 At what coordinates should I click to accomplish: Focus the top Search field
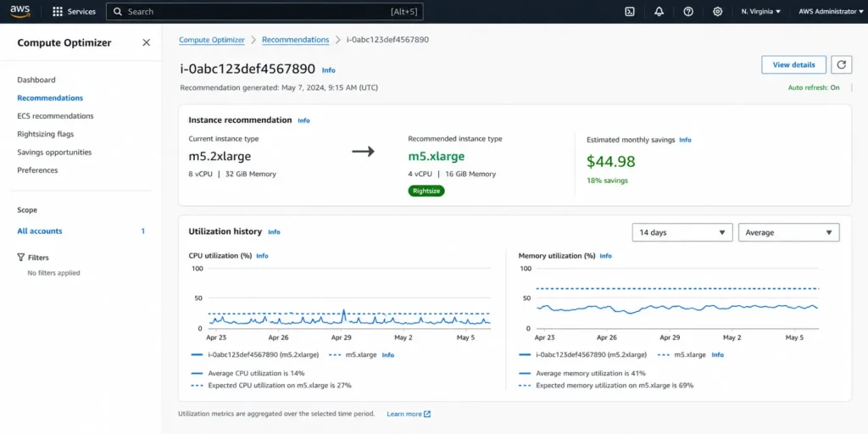(x=264, y=12)
